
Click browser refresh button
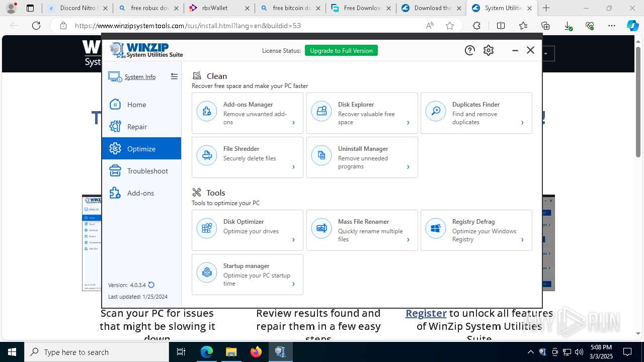[x=36, y=26]
